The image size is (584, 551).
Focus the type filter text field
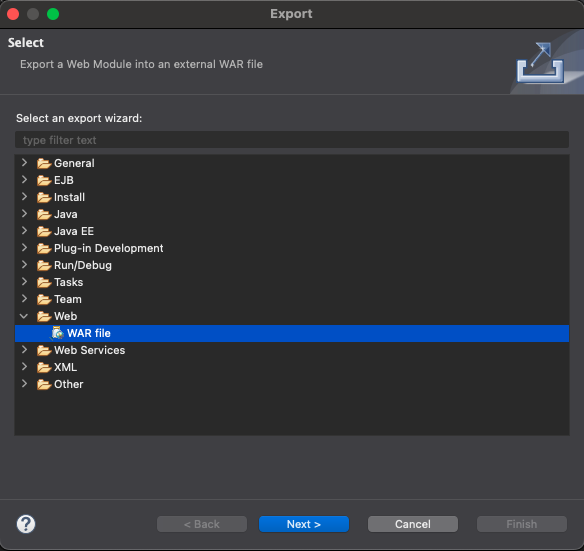(292, 140)
